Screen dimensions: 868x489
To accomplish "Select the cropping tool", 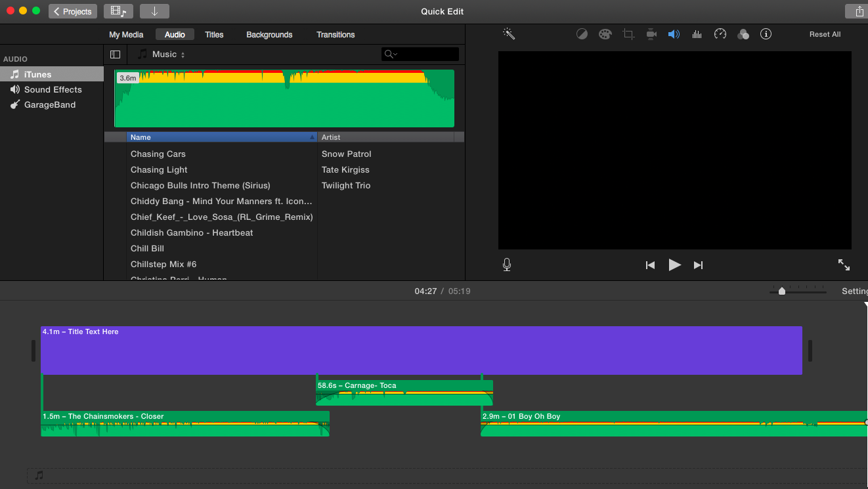I will 628,34.
